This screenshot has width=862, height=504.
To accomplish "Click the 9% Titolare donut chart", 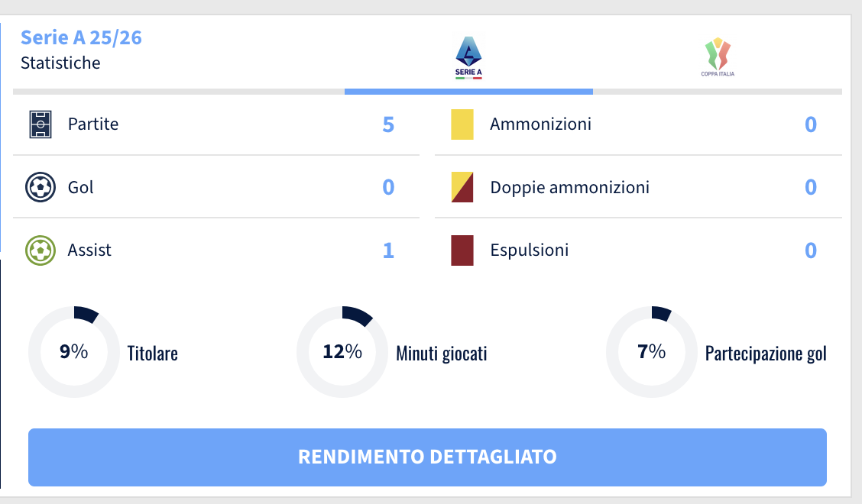I will pyautogui.click(x=74, y=352).
